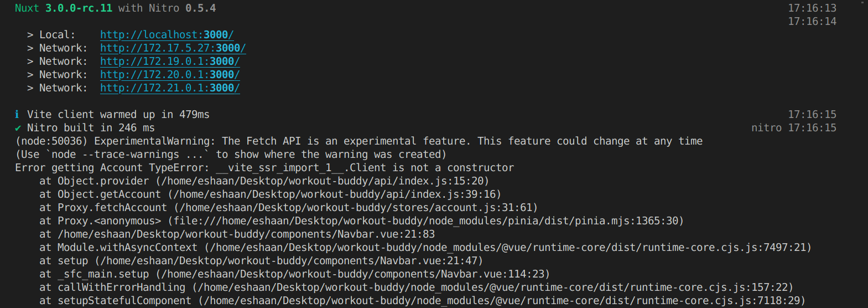Screen dimensions: 868x308
Task: Open the 172.17.5.27:3000 network link
Action: (x=173, y=48)
